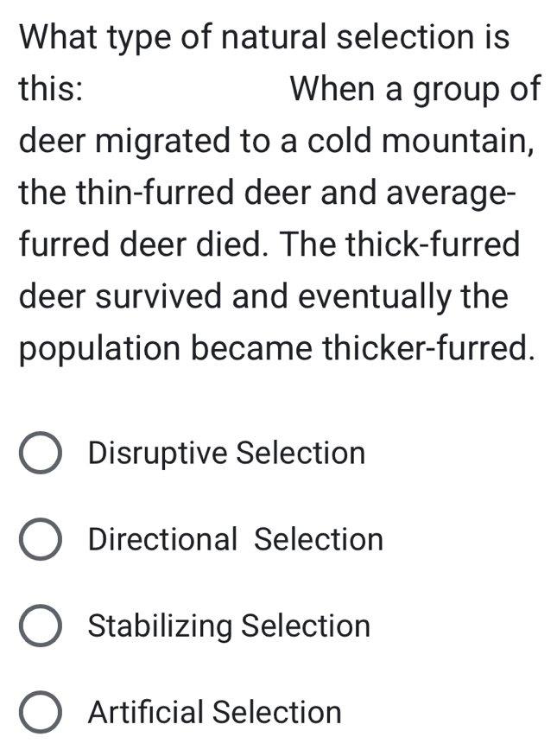Pick the Artificial Selection radio button
Viewport: 557px width, 756px height.
40,713
